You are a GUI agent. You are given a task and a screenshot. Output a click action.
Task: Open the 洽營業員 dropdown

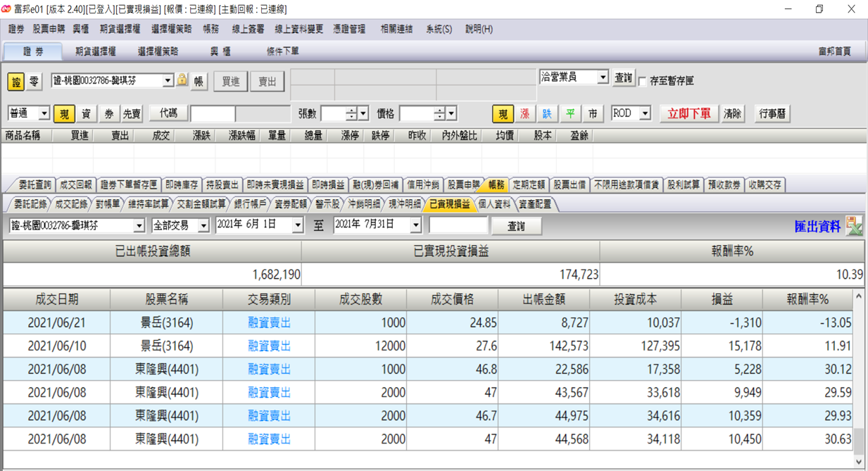click(574, 77)
